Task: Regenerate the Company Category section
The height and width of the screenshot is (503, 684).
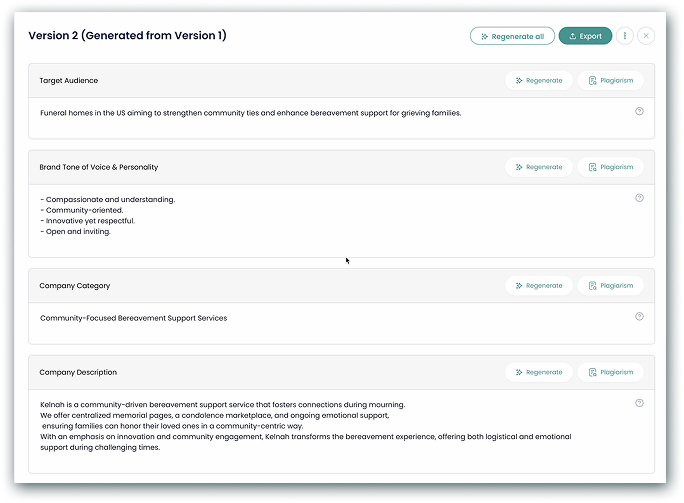Action: point(539,286)
